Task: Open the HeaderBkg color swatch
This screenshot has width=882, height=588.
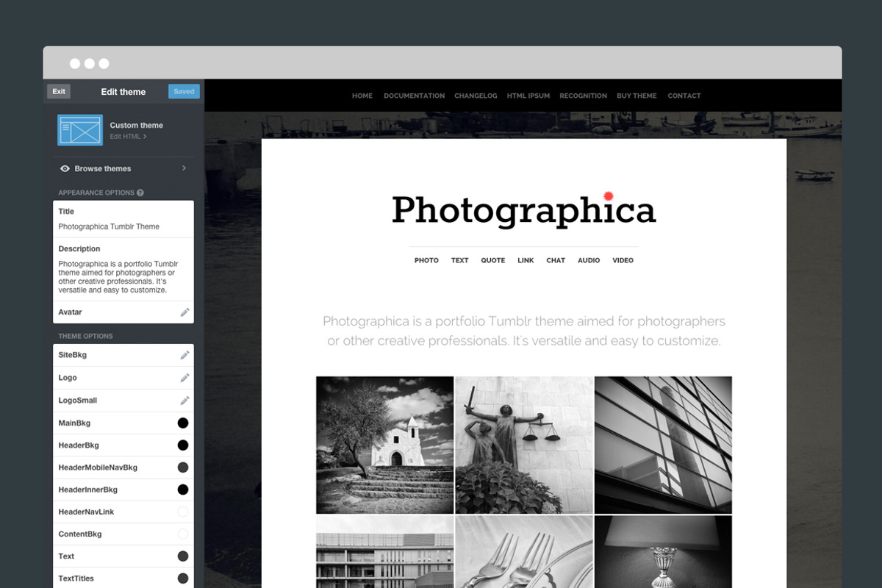Action: 183,445
